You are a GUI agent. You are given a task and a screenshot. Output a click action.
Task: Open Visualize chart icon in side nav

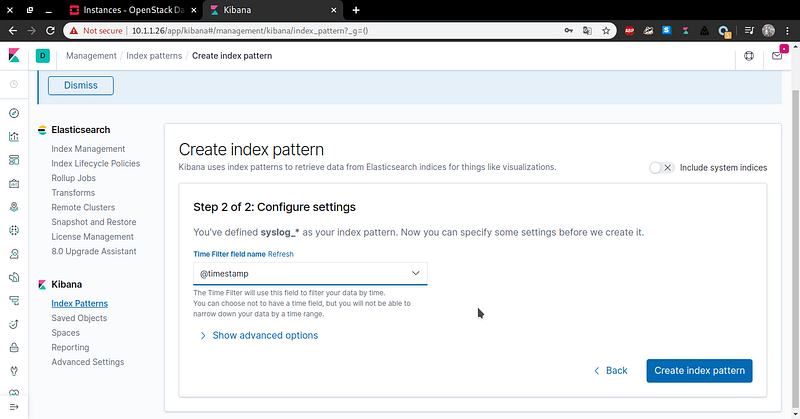pyautogui.click(x=14, y=137)
